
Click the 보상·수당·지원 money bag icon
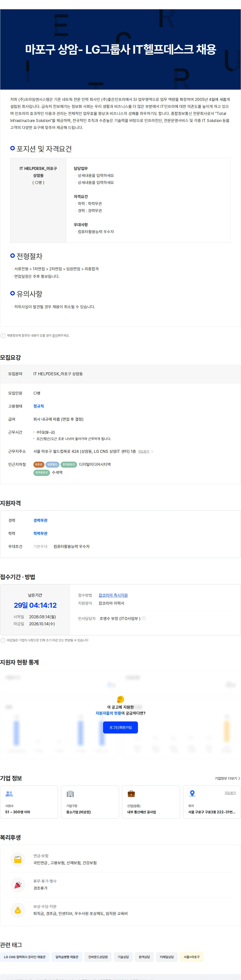18,910
